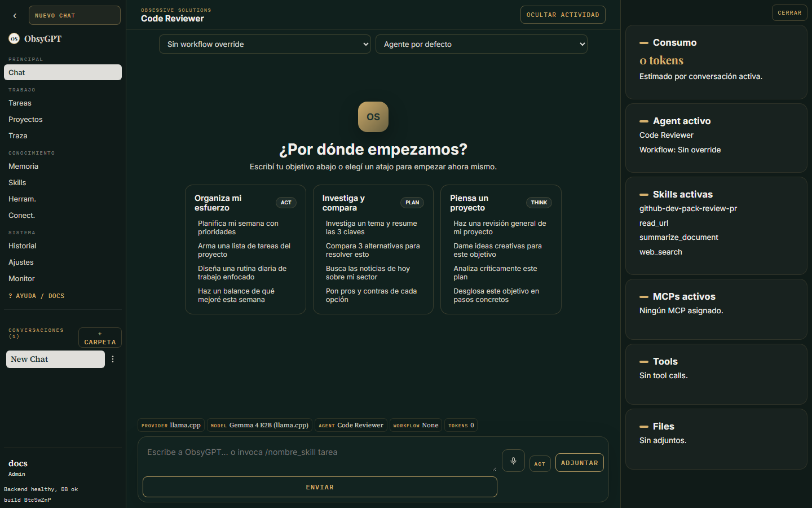Open Ajustes settings page
The width and height of the screenshot is (812, 508).
point(63,262)
